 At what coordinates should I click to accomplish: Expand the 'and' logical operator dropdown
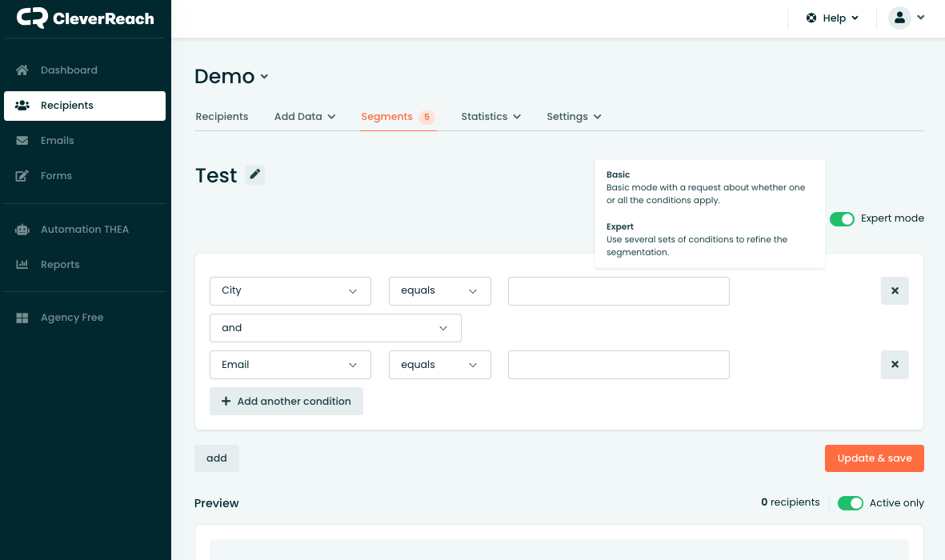coord(335,328)
